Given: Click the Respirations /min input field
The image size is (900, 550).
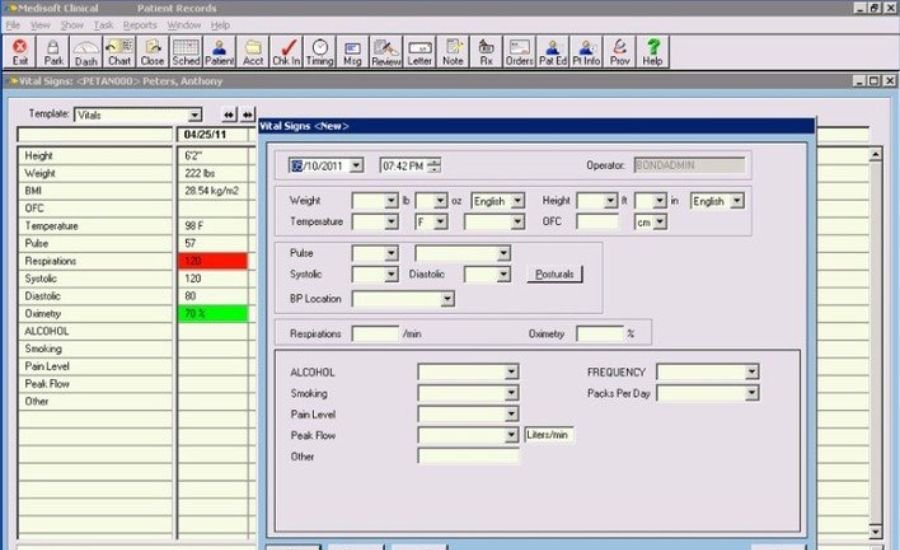Looking at the screenshot, I should 375,334.
